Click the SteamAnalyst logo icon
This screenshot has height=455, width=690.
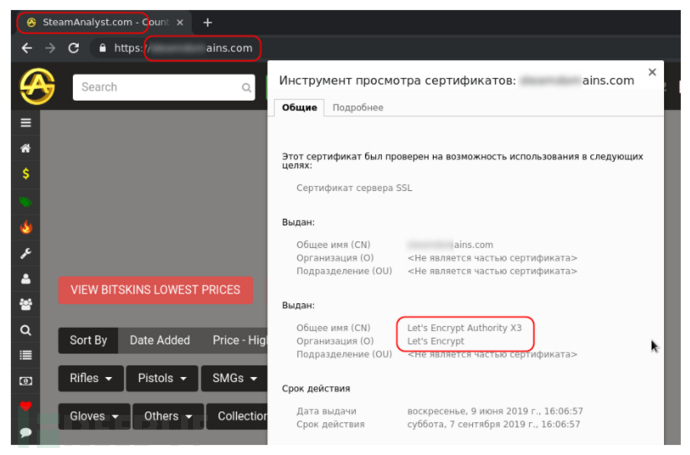point(37,86)
